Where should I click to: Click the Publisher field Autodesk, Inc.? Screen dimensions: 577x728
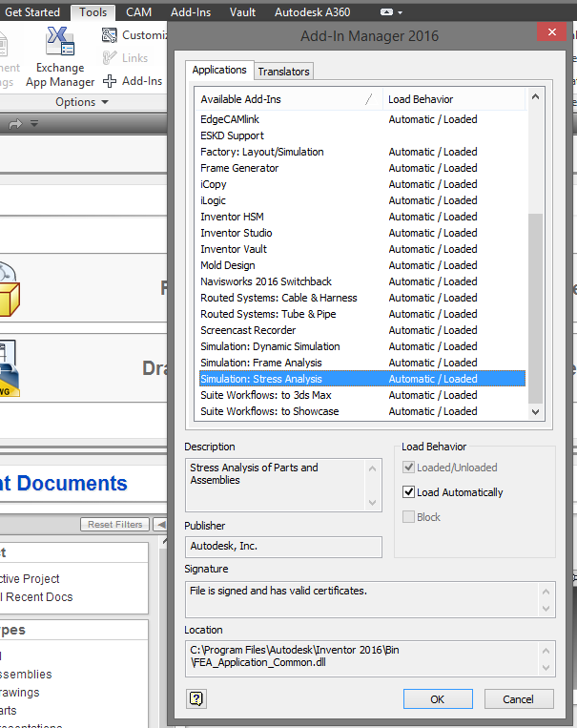283,547
